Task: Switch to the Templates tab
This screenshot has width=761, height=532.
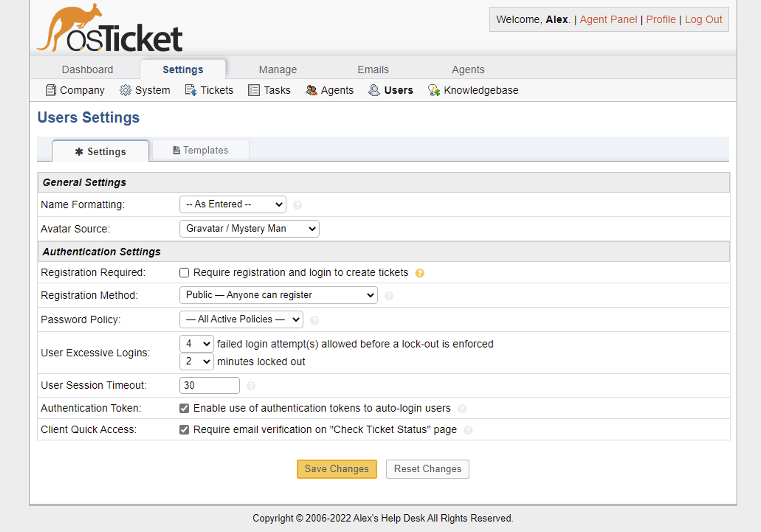Action: [201, 150]
